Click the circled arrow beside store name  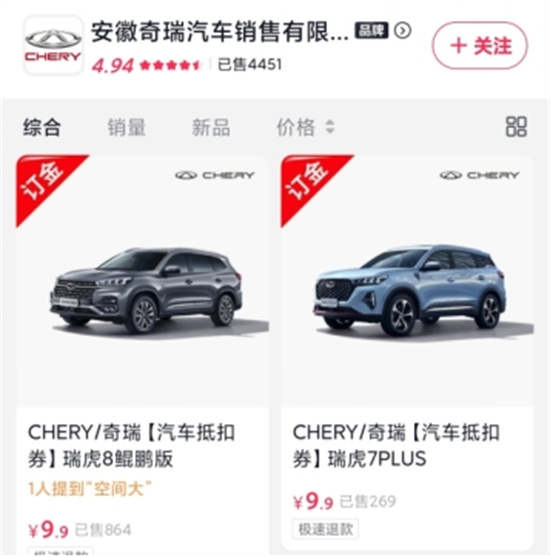coord(403,31)
